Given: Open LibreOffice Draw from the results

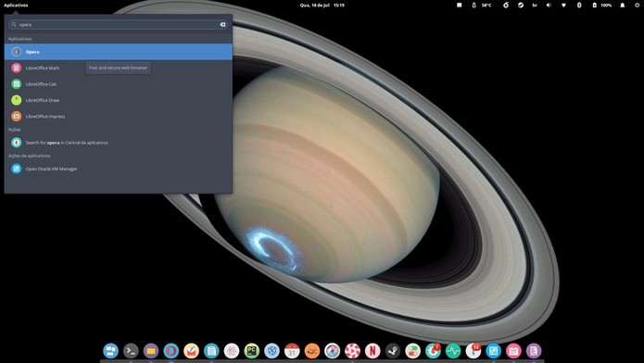Looking at the screenshot, I should point(119,100).
